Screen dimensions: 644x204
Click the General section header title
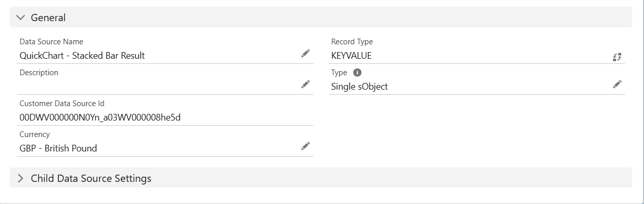click(48, 18)
